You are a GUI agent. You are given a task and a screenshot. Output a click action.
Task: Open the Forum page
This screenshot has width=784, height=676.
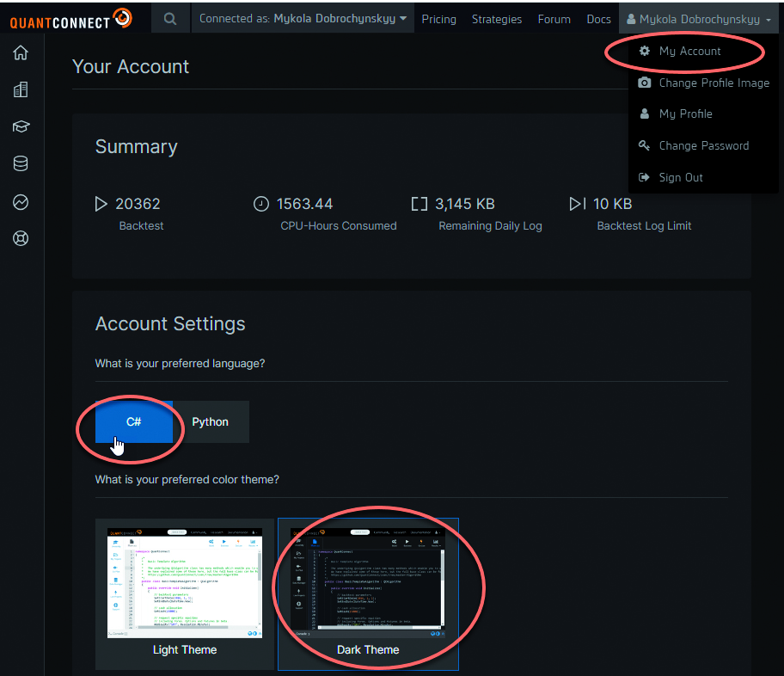coord(554,19)
